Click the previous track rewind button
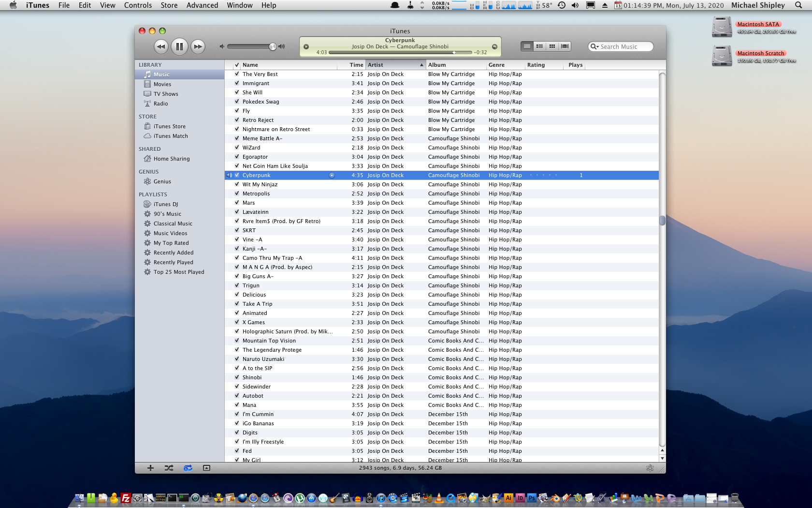 pyautogui.click(x=161, y=46)
